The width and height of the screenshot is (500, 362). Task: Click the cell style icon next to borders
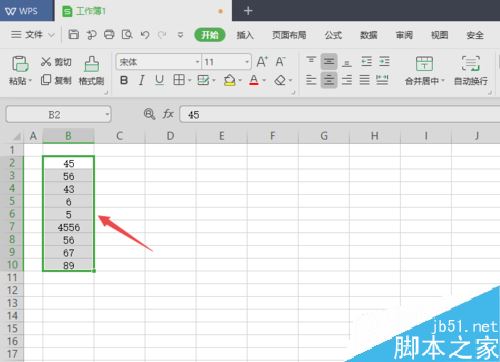click(x=203, y=80)
